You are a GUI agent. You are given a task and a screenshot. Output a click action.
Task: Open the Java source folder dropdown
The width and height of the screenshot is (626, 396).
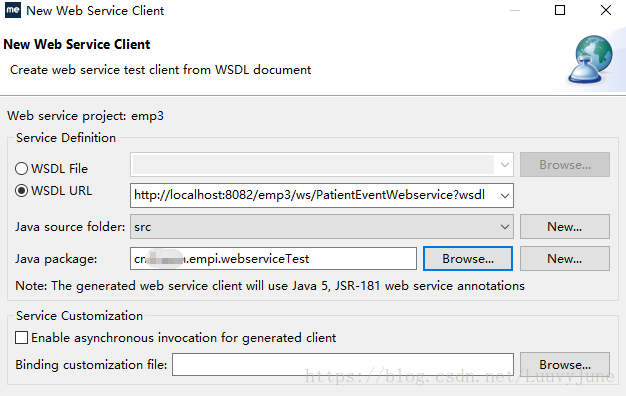point(505,227)
